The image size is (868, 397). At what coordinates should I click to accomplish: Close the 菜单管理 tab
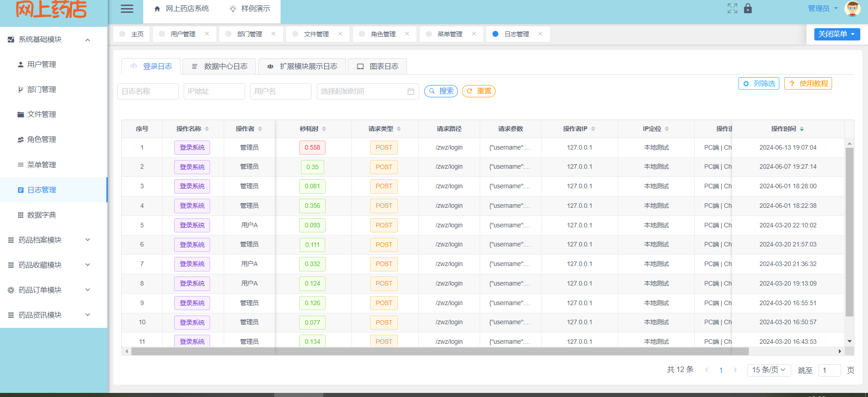[x=474, y=34]
